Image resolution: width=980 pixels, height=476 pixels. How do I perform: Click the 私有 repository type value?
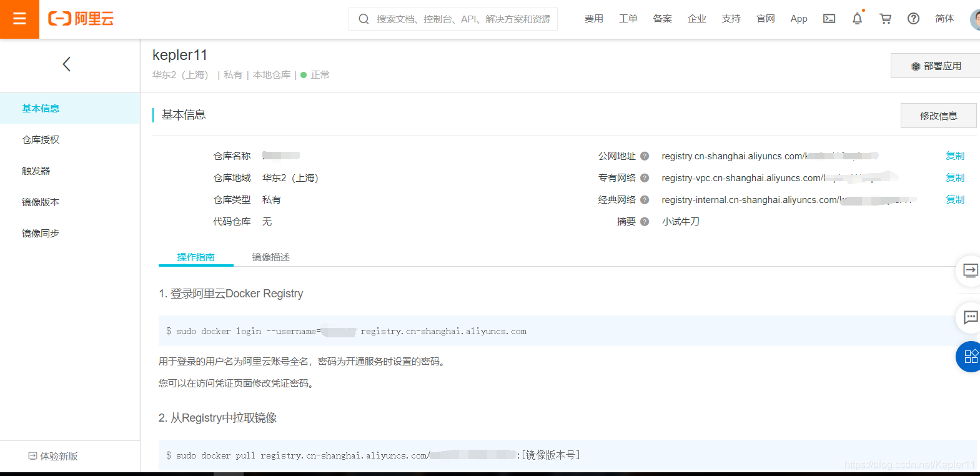pos(272,200)
